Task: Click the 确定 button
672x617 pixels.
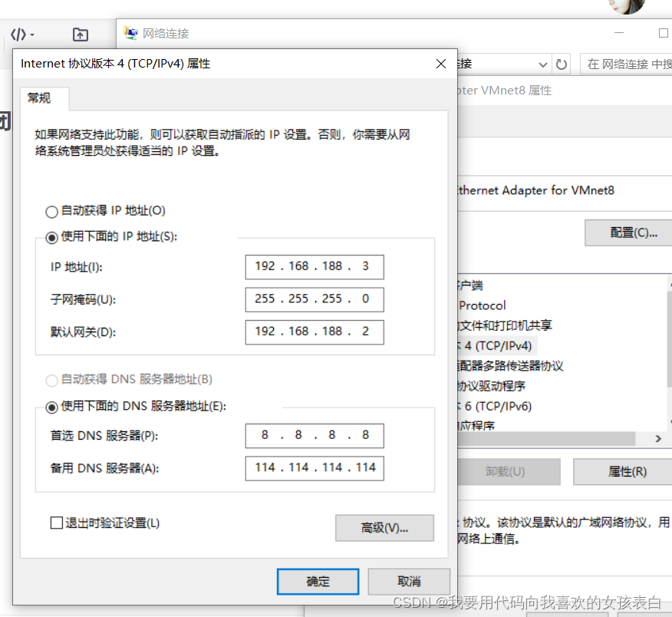Action: pyautogui.click(x=318, y=582)
